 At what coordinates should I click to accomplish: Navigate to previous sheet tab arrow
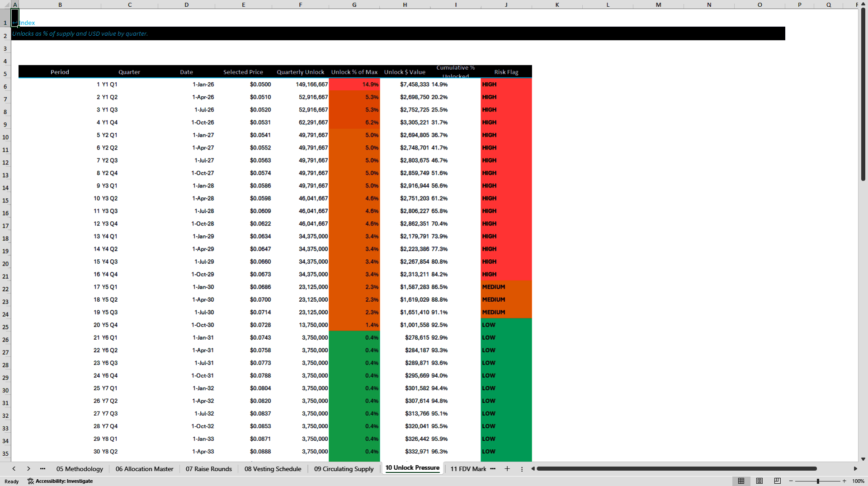pyautogui.click(x=14, y=469)
